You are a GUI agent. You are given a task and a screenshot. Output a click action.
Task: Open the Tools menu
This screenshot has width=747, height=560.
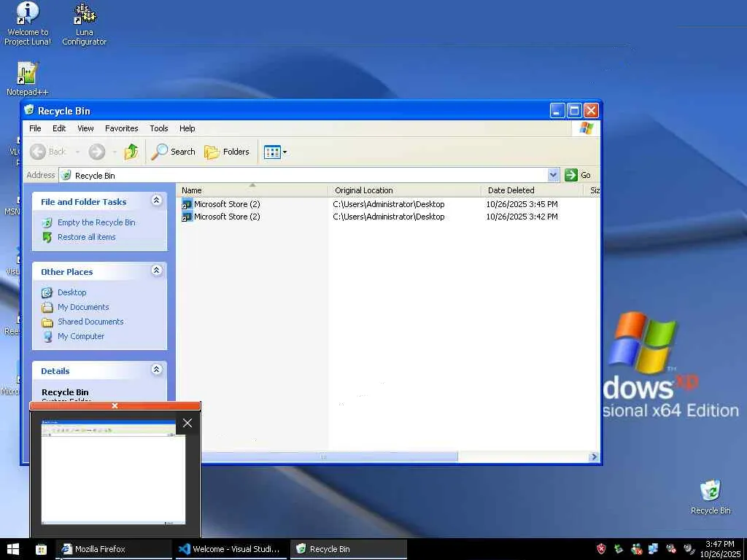pos(158,128)
